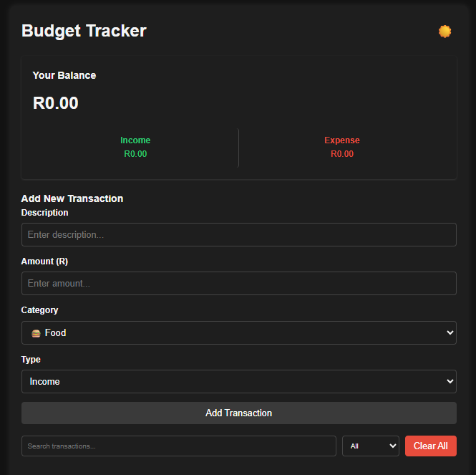Click the Budget Tracker title
This screenshot has width=476, height=475.
pos(84,31)
